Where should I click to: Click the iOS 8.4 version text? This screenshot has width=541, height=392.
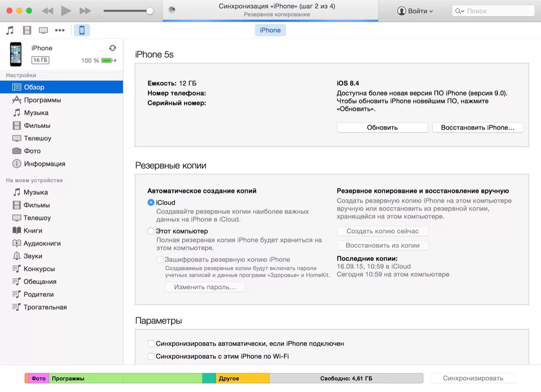[348, 83]
